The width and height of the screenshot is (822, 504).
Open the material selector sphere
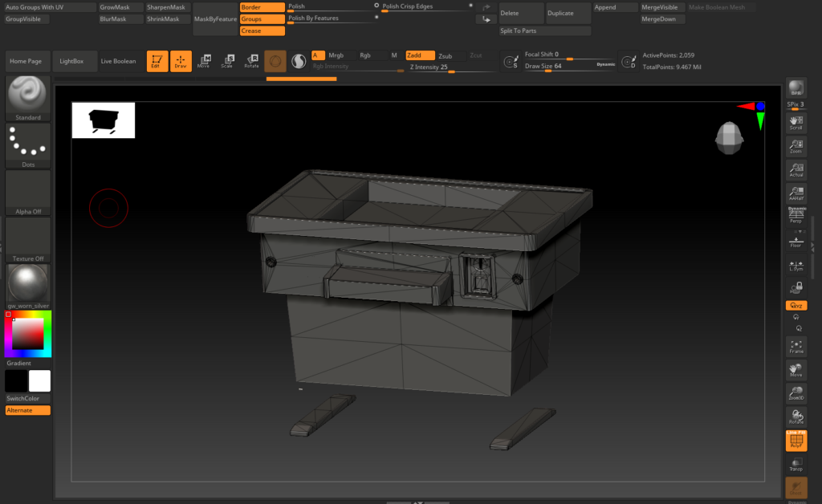coord(28,286)
